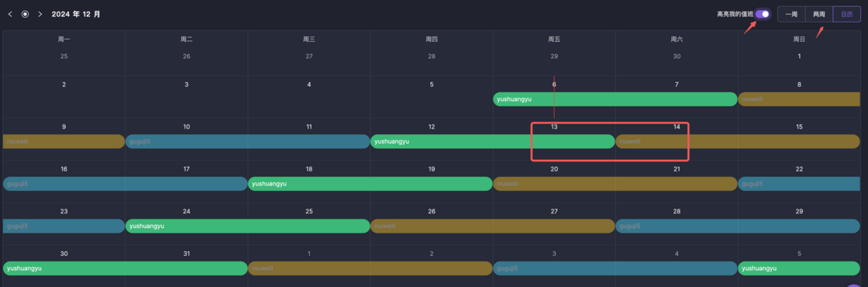The height and width of the screenshot is (287, 868).
Task: Select date 12 in the calendar
Action: [432, 127]
